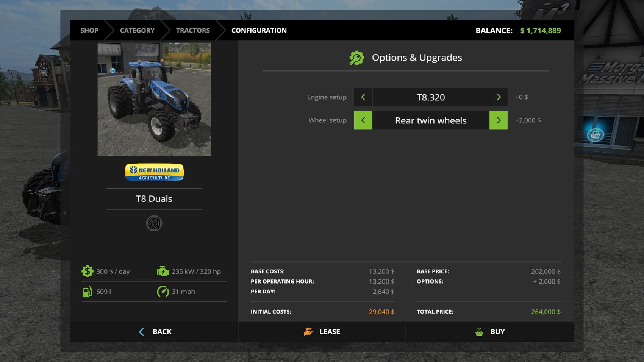Click the New Holland Agriculture brand logo
Image resolution: width=644 pixels, height=362 pixels.
154,173
